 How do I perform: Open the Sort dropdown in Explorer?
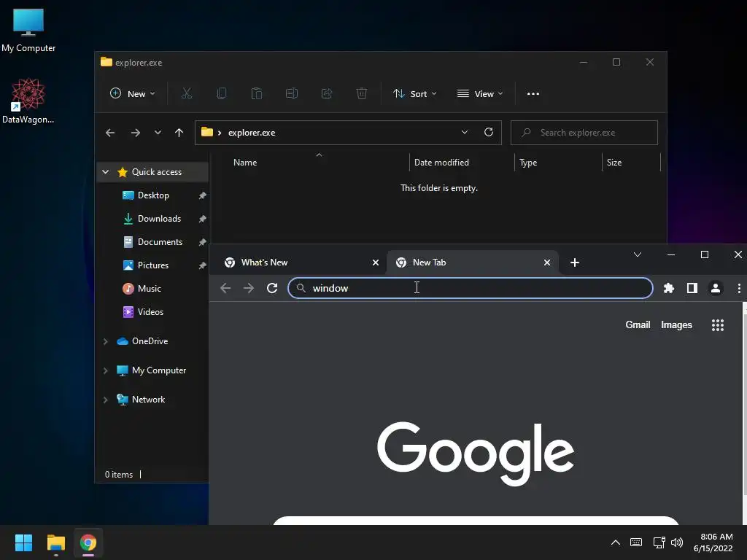coord(414,94)
